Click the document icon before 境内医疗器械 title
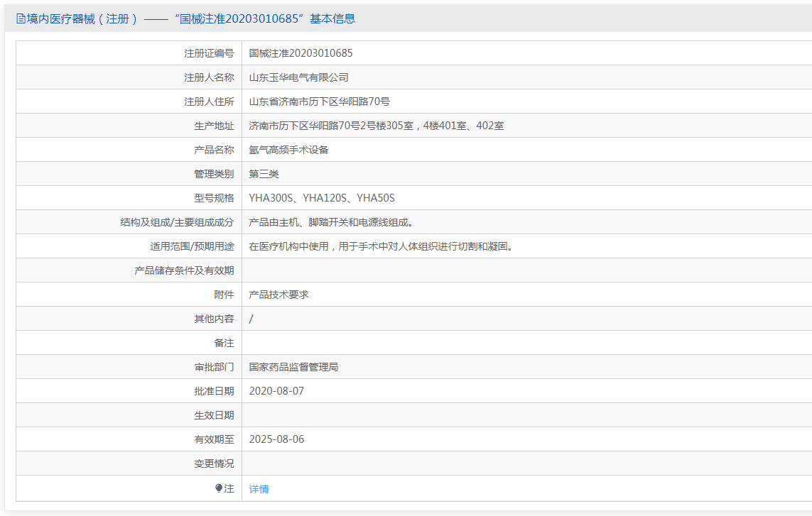This screenshot has height=516, width=812. [21, 19]
